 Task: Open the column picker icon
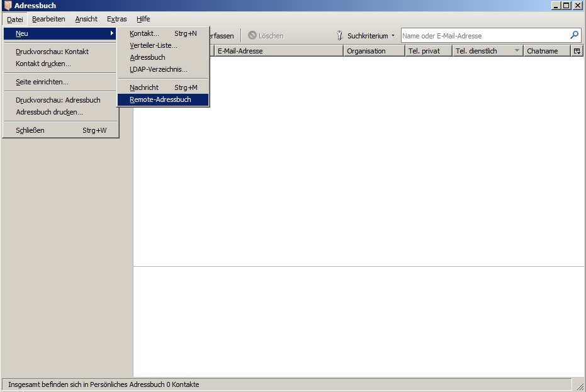577,51
